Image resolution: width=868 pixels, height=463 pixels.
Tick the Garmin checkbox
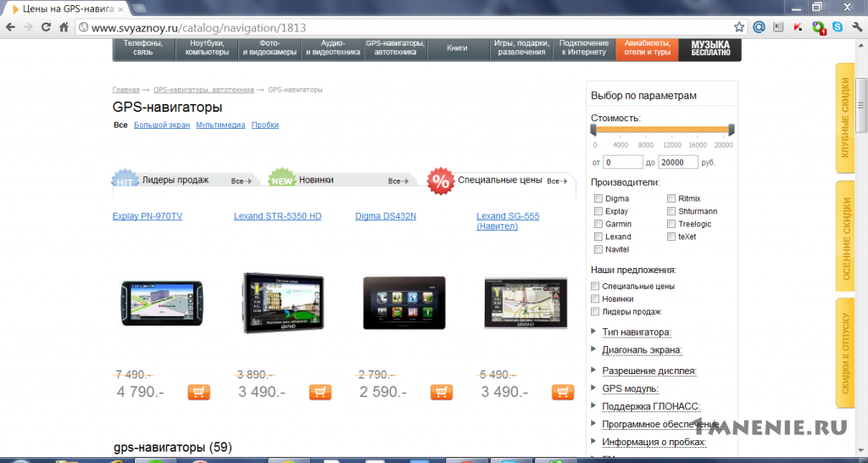[x=598, y=224]
